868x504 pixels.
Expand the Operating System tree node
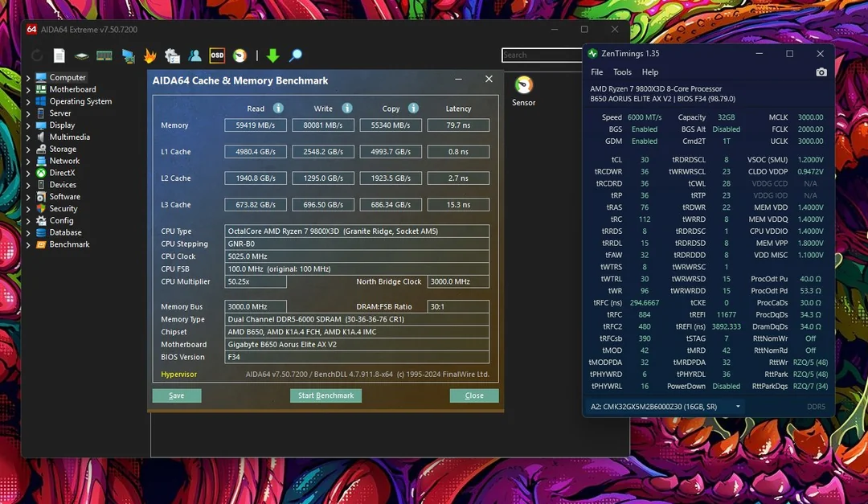coord(28,101)
